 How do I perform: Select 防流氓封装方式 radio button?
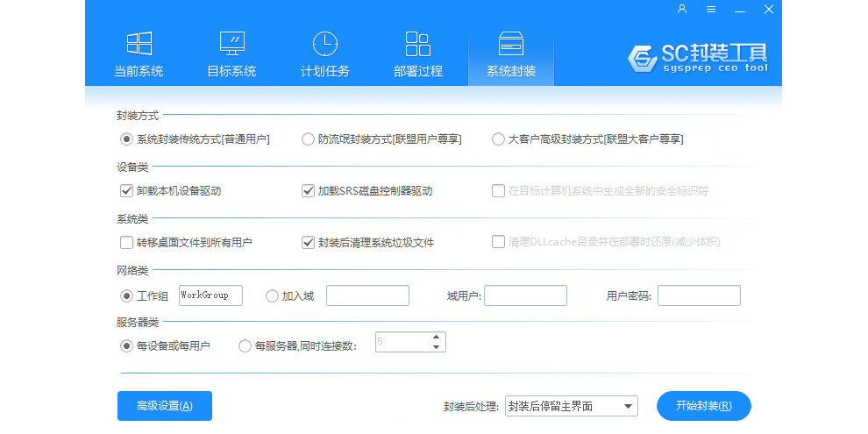[308, 139]
